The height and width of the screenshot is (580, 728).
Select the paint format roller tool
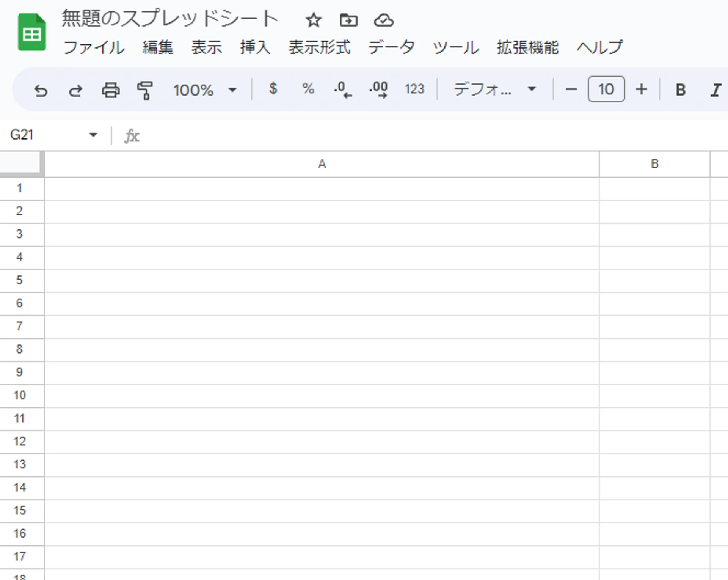pos(145,90)
